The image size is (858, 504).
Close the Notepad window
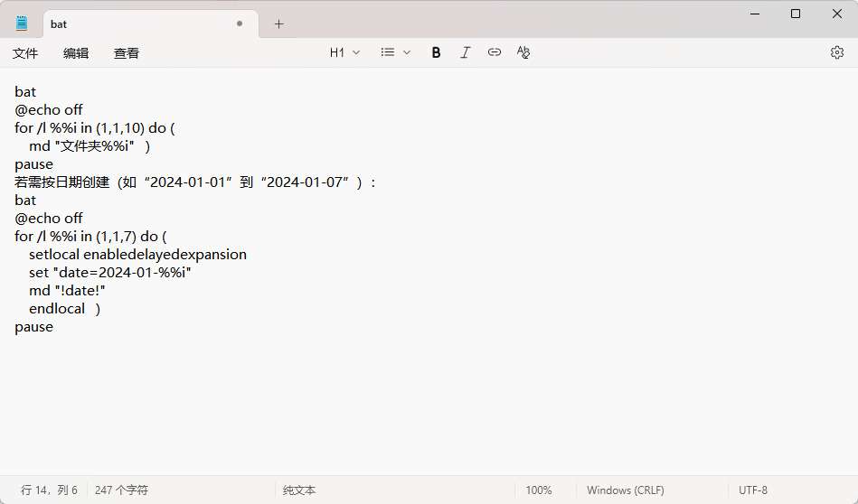[x=836, y=14]
